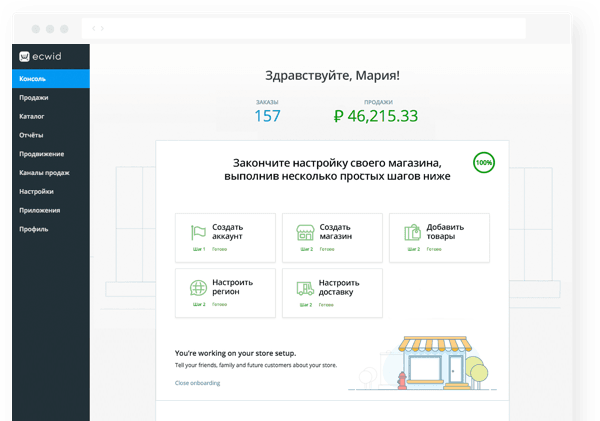This screenshot has width=600, height=421.
Task: Open the Настроить доставку step card
Action: [332, 293]
